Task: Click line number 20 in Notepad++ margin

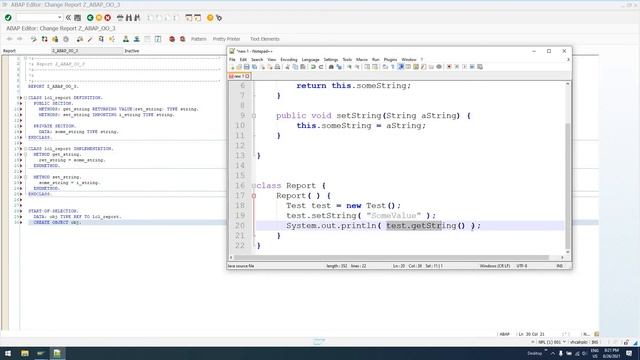Action: [x=240, y=226]
